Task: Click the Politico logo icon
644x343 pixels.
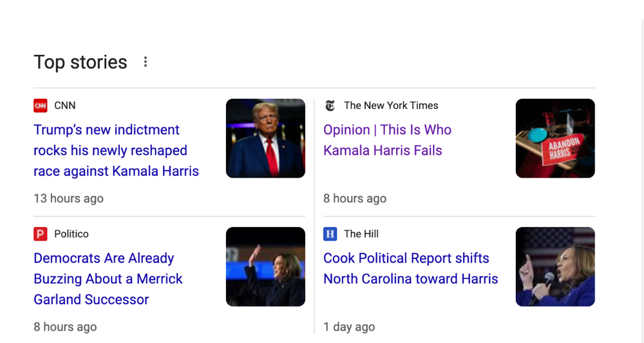Action: click(41, 234)
